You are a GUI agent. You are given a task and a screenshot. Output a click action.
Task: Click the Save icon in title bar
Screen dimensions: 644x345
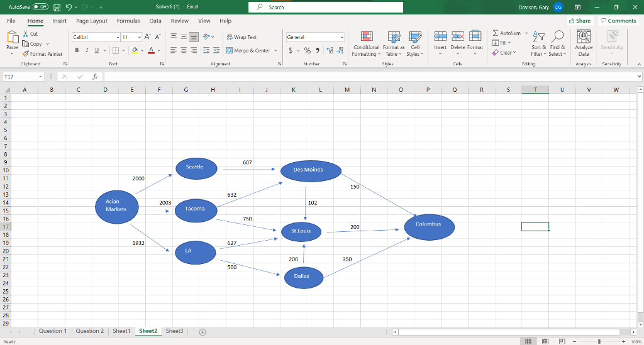point(57,7)
